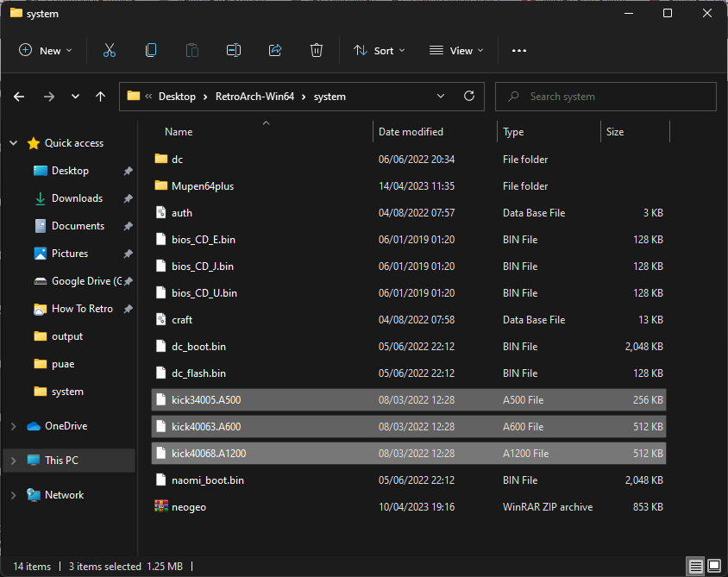Click the 13 KB size cell
The height and width of the screenshot is (577, 728).
pos(650,320)
